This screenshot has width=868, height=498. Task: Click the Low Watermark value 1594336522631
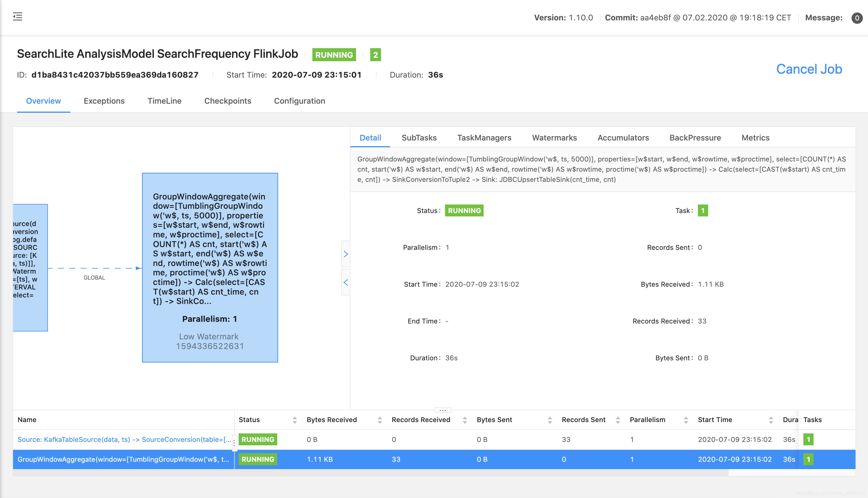click(210, 346)
